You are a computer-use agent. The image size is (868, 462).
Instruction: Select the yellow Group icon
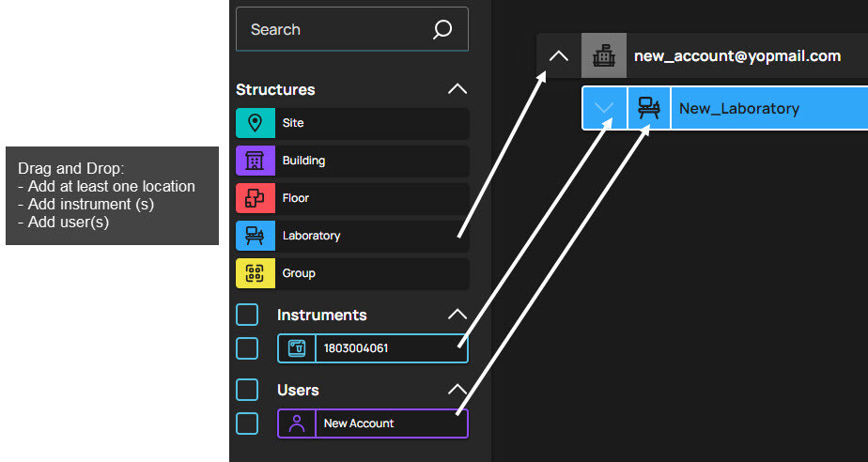pyautogui.click(x=255, y=273)
